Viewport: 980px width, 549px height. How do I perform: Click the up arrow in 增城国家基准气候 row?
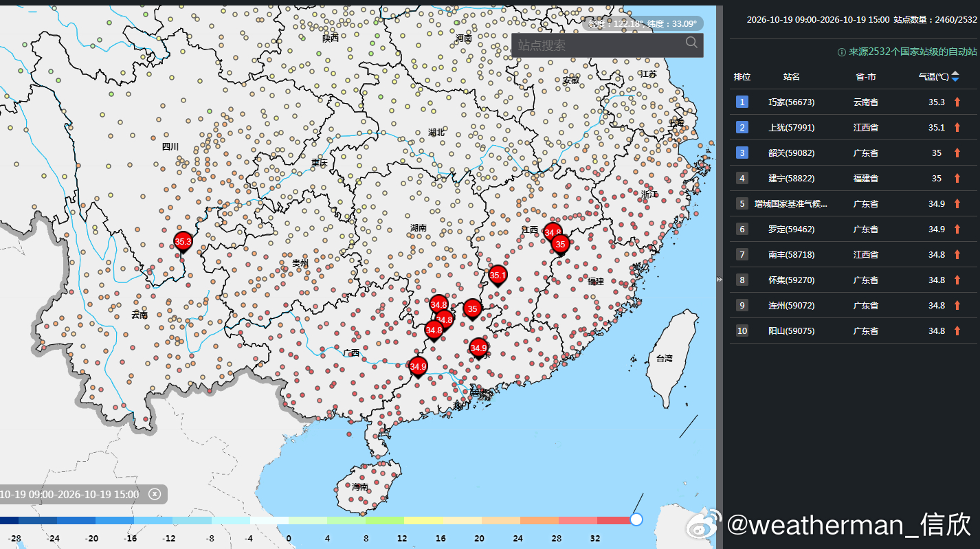click(957, 203)
